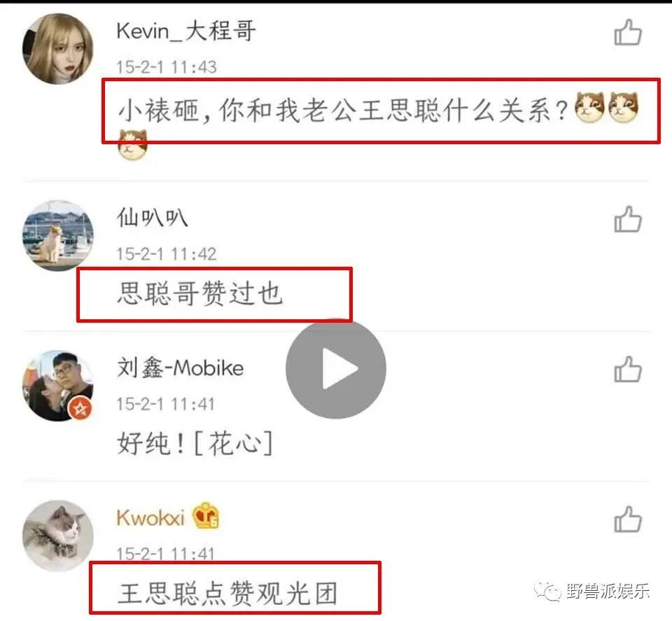
Task: Like 刘鑫-Mobike's comment
Action: click(x=628, y=370)
